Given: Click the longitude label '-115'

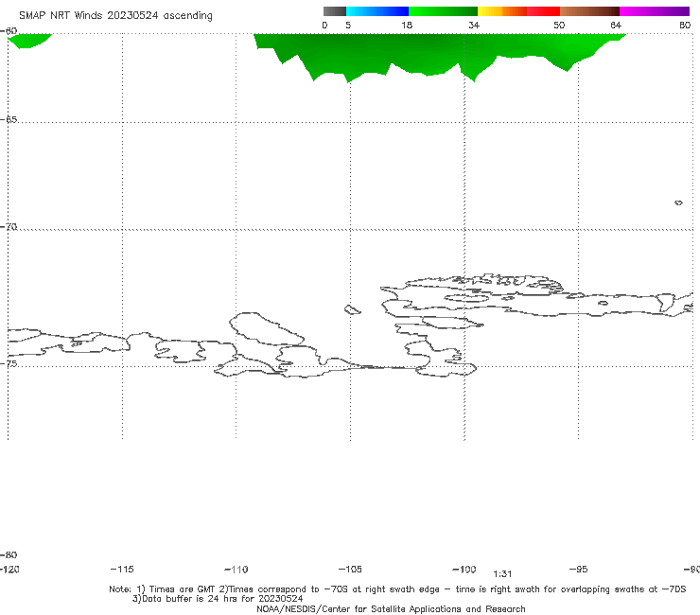Looking at the screenshot, I should click(122, 570).
